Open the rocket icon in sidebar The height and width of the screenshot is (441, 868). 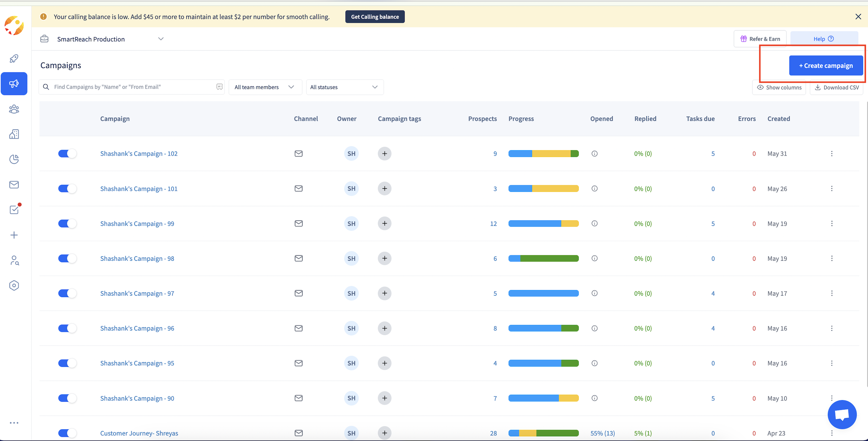(14, 59)
